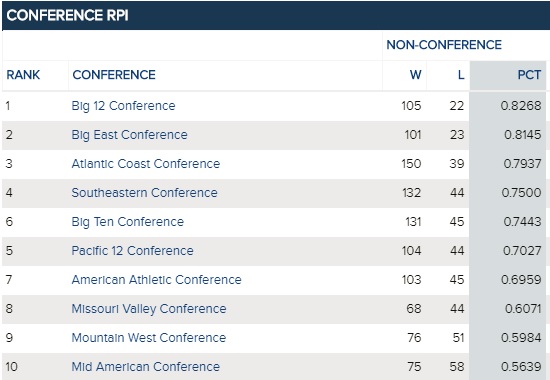Open the Atlantic Coast Conference link

tap(146, 164)
